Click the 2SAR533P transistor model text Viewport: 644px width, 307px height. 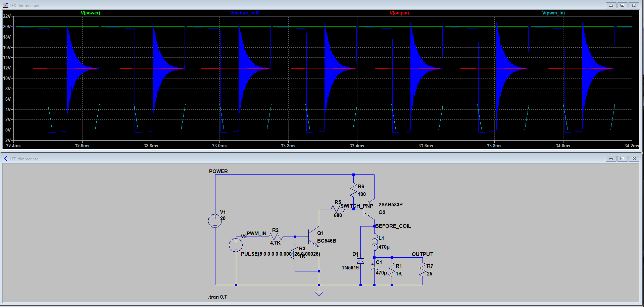tap(391, 205)
